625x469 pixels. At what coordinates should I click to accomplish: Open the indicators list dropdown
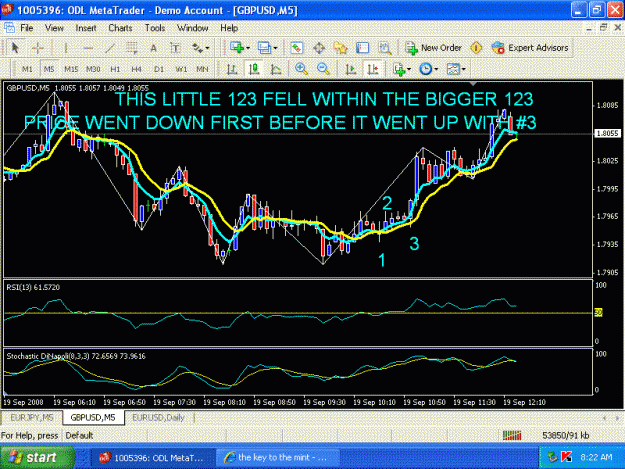click(402, 69)
